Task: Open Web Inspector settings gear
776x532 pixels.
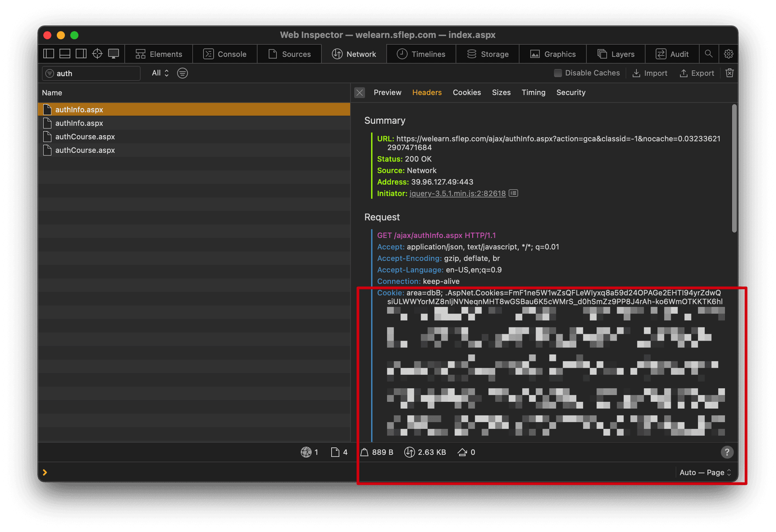Action: pyautogui.click(x=728, y=54)
